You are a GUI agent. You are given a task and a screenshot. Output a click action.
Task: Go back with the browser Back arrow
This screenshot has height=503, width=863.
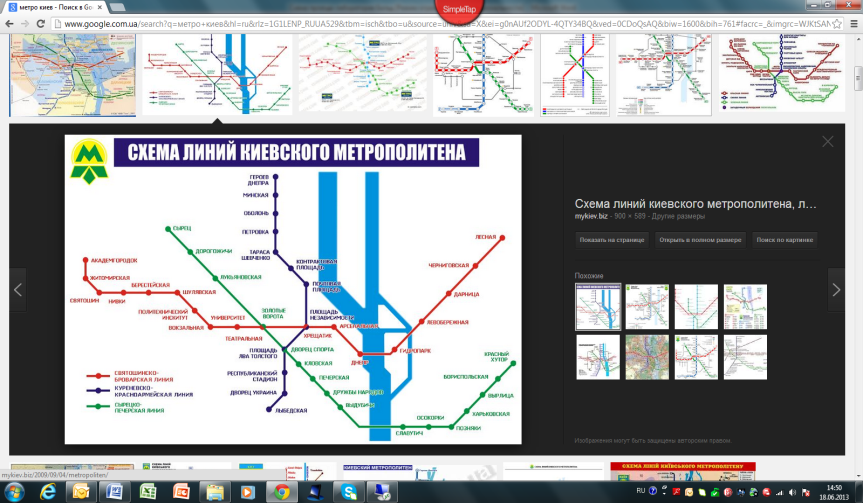(x=9, y=24)
